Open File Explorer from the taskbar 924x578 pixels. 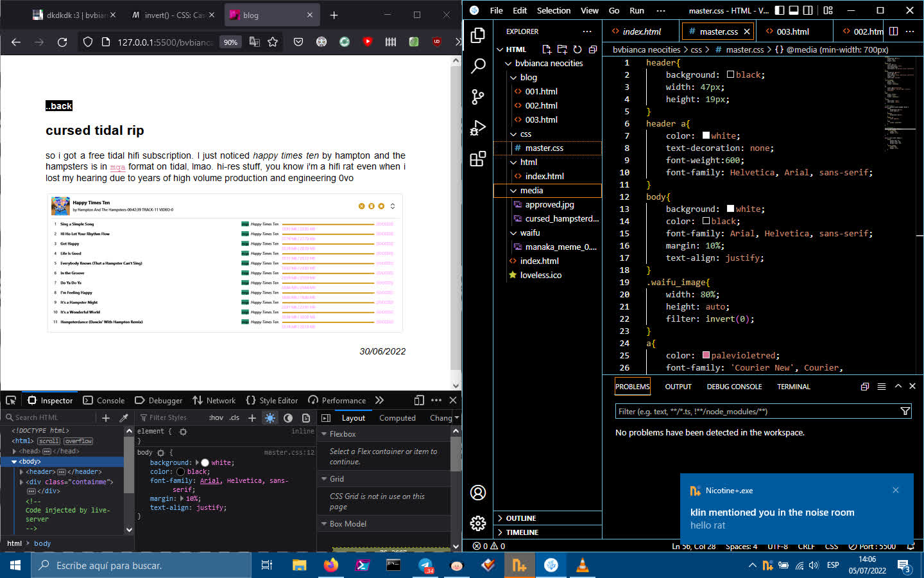point(299,565)
